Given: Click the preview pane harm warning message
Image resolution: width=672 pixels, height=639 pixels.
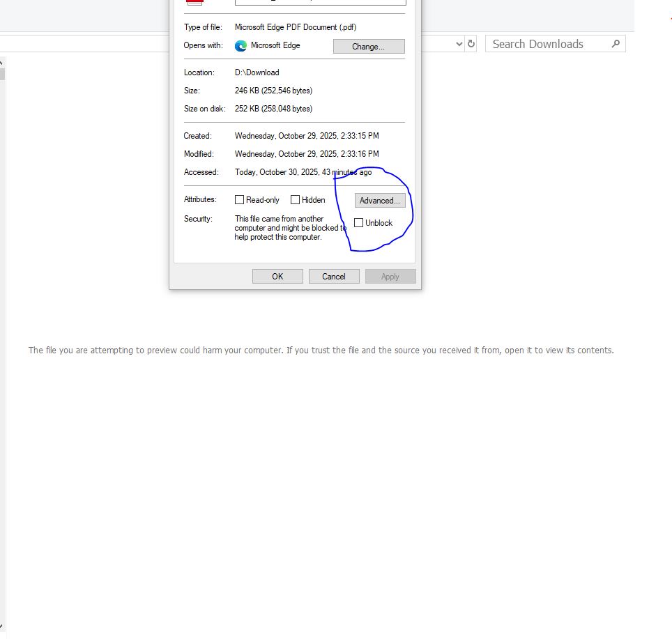Looking at the screenshot, I should [321, 351].
